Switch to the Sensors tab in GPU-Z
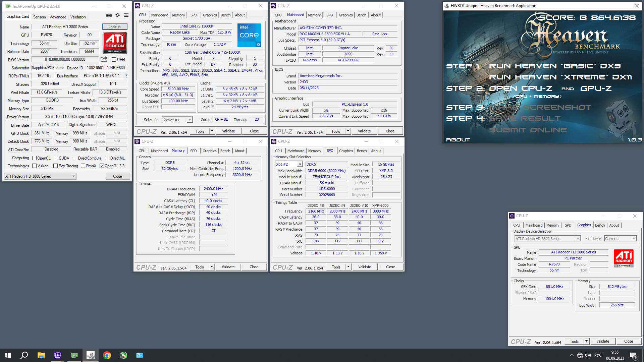Viewport: 644px width, 362px height. (39, 17)
